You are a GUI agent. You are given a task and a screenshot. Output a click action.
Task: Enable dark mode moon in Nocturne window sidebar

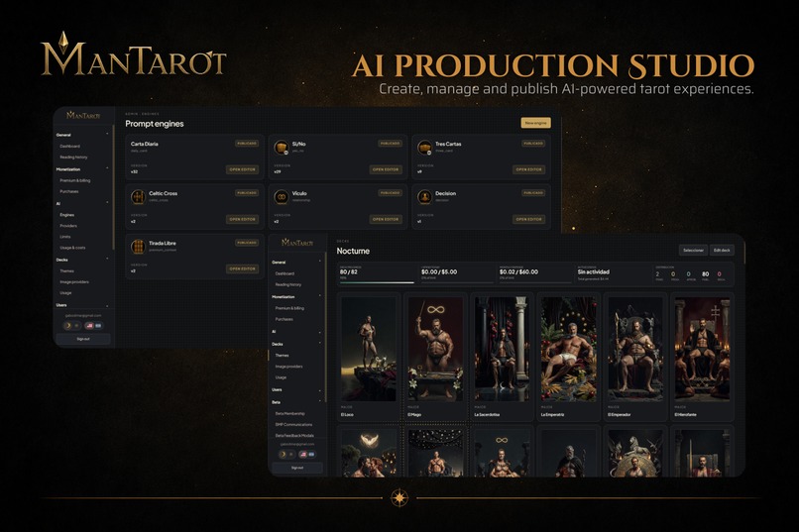tap(283, 454)
